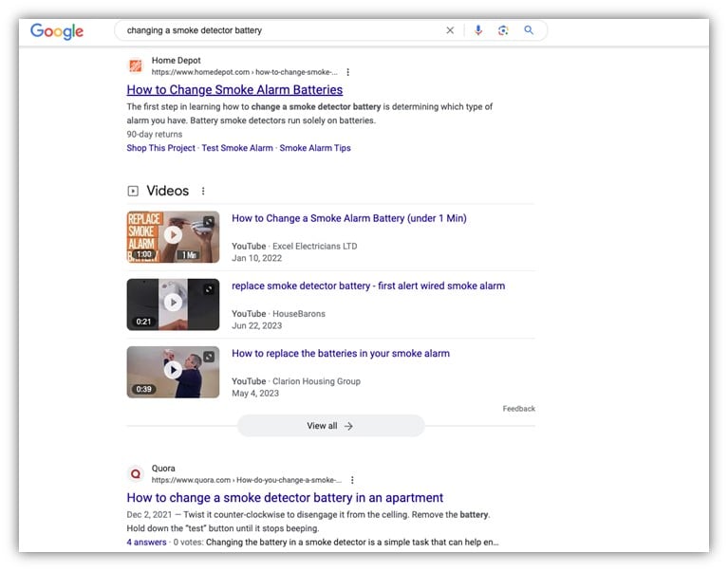Play the HouseBarons 0:21 video thumbnail
The image size is (728, 571).
pos(173,304)
